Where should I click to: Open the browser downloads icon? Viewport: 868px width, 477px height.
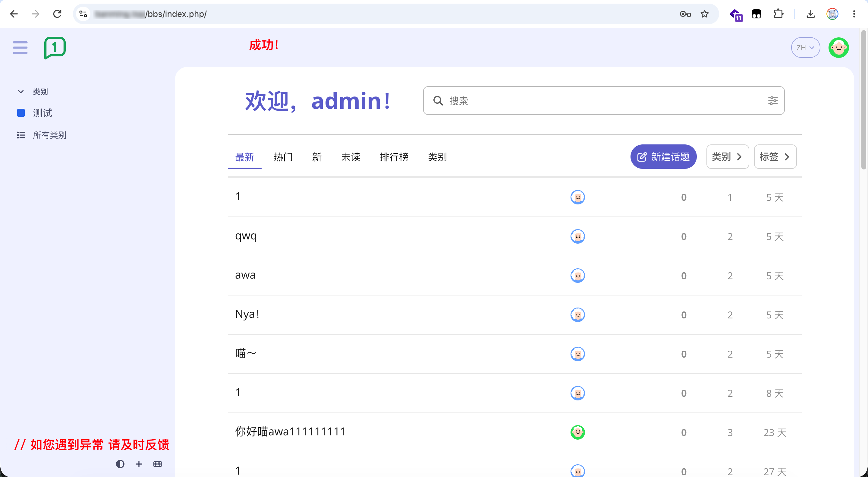811,14
